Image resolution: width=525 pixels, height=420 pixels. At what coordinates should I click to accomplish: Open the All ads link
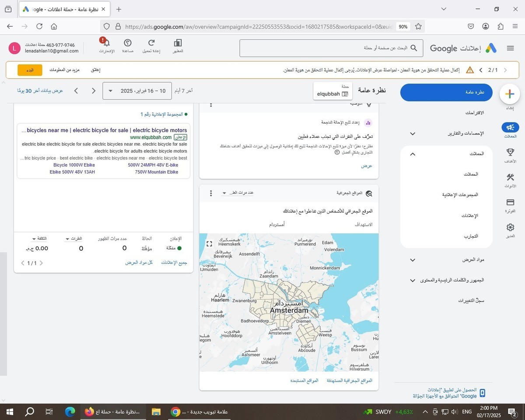click(174, 262)
